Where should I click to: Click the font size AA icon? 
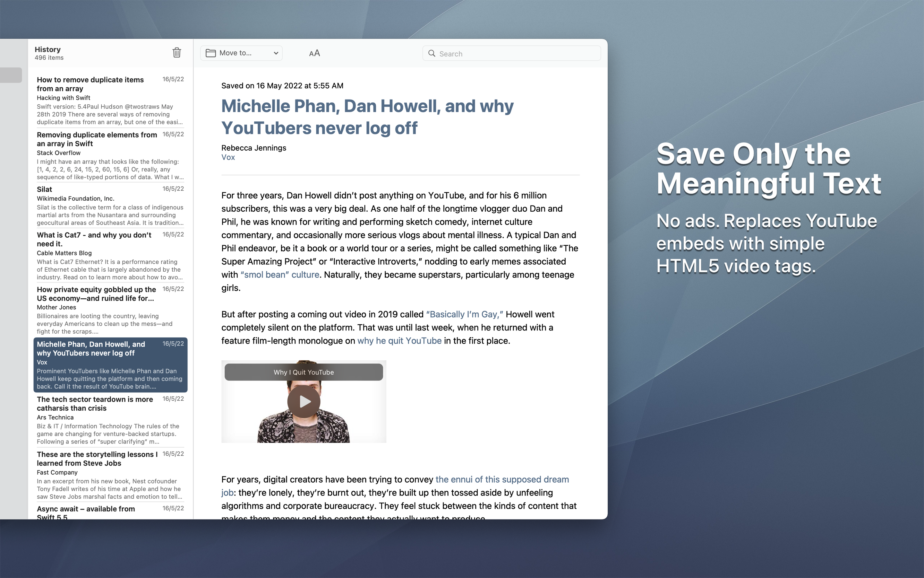point(314,53)
